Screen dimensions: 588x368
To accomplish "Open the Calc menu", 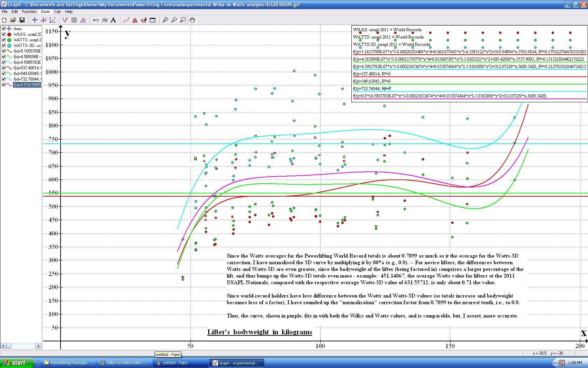I will (x=57, y=12).
